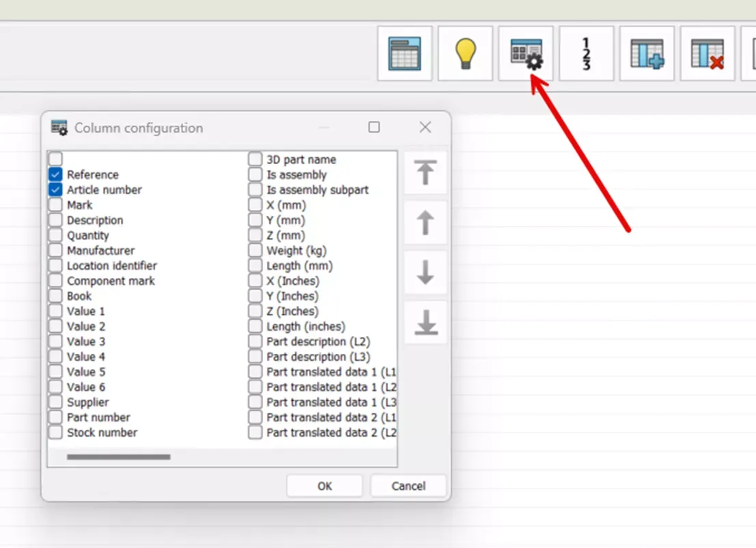Viewport: 756px width, 548px height.
Task: Move selected column up one position
Action: [425, 223]
